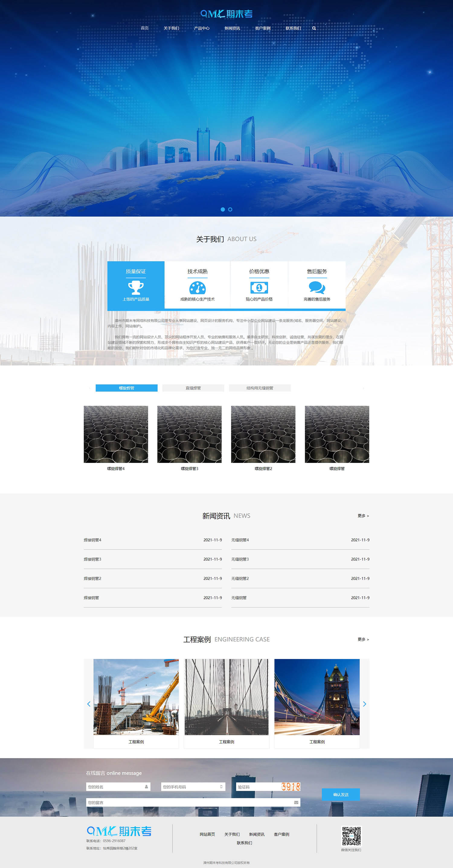Click the gauge icon under 技术成熟
The width and height of the screenshot is (453, 868).
click(197, 288)
